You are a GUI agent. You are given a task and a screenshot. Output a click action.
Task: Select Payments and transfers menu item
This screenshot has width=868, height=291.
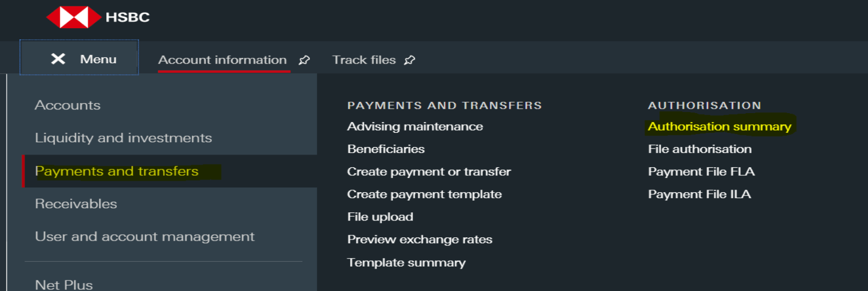pos(116,171)
